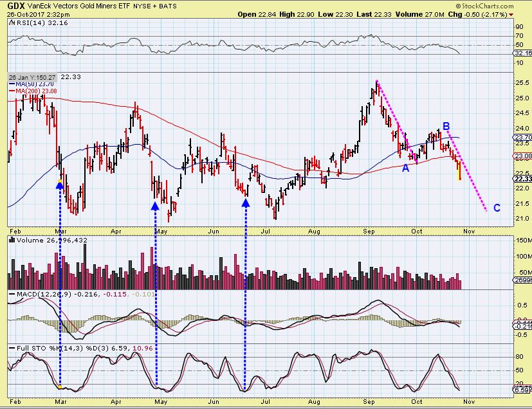
Task: Click the yellow latest price bar
Action: 460,171
